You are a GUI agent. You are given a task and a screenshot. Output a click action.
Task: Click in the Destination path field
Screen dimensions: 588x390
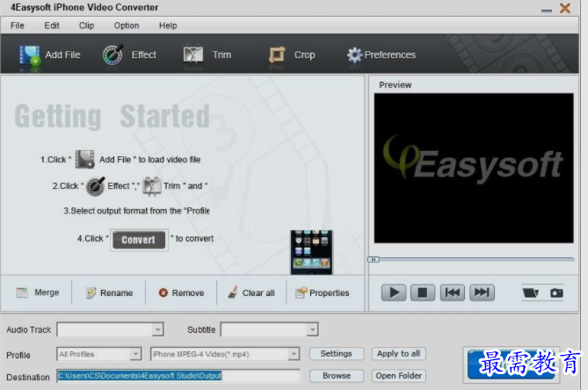click(x=178, y=376)
